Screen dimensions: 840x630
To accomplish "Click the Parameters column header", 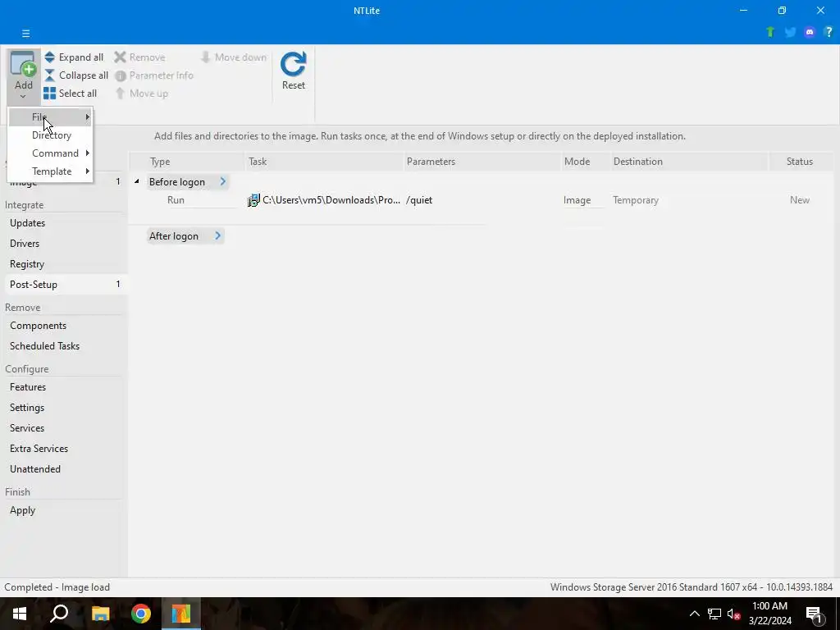I will (482, 162).
